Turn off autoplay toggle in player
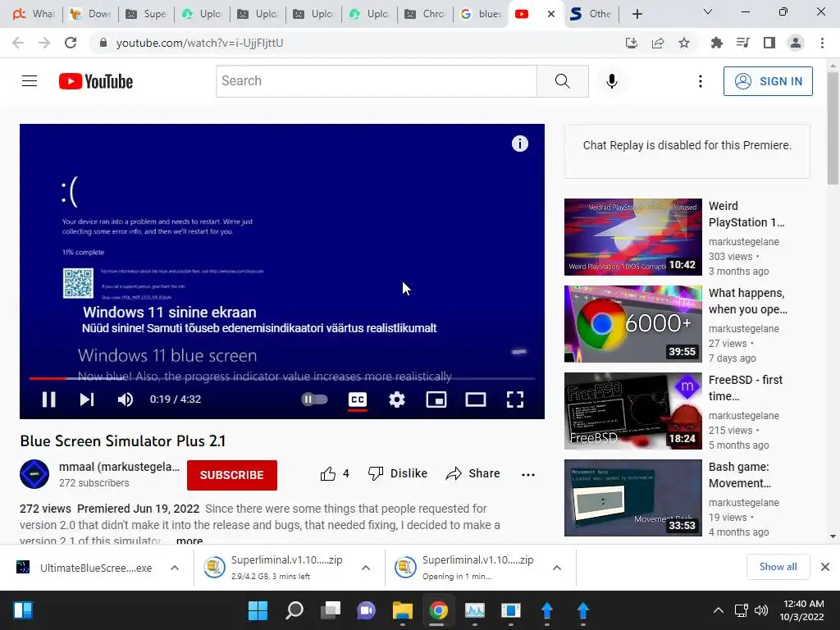Viewport: 840px width, 630px height. (314, 399)
